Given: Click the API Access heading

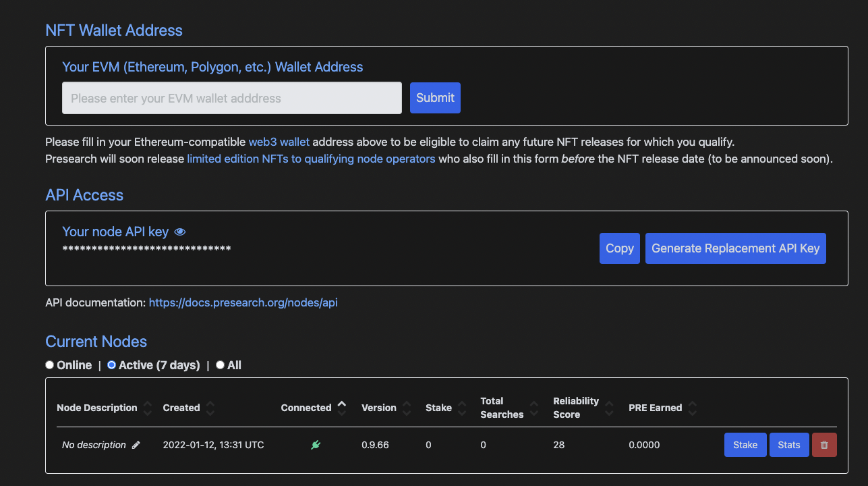Looking at the screenshot, I should [x=84, y=195].
